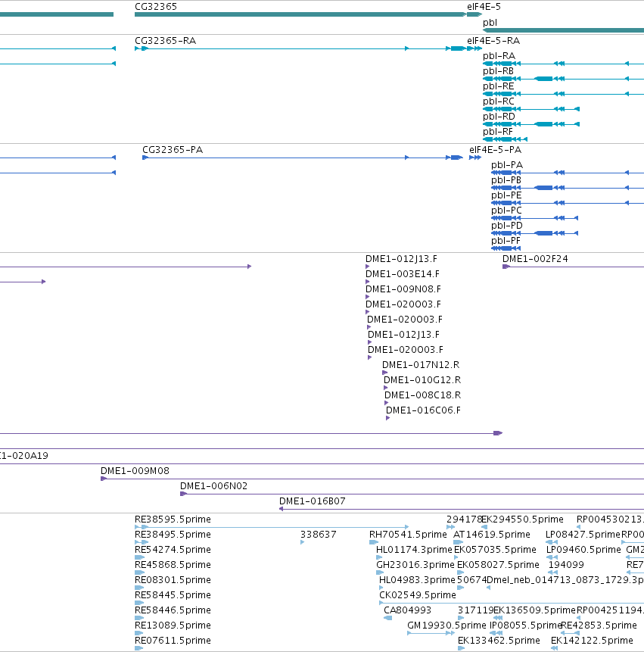This screenshot has width=644, height=652.
Task: Click EST RE58446.5prime
Action: (173, 610)
